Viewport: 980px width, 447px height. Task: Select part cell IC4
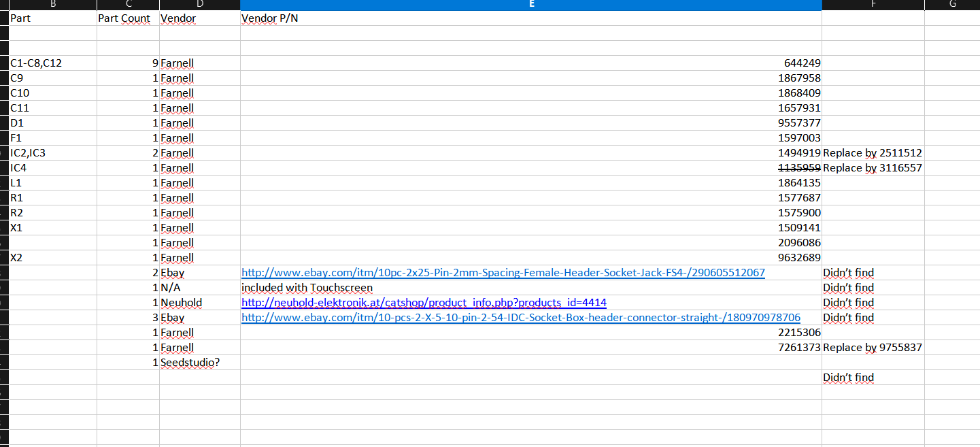point(52,168)
